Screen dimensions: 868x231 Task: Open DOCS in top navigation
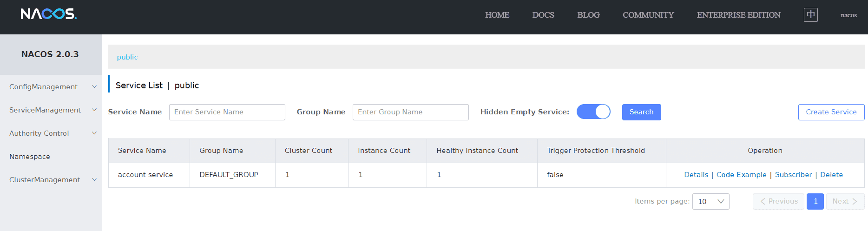tap(543, 15)
